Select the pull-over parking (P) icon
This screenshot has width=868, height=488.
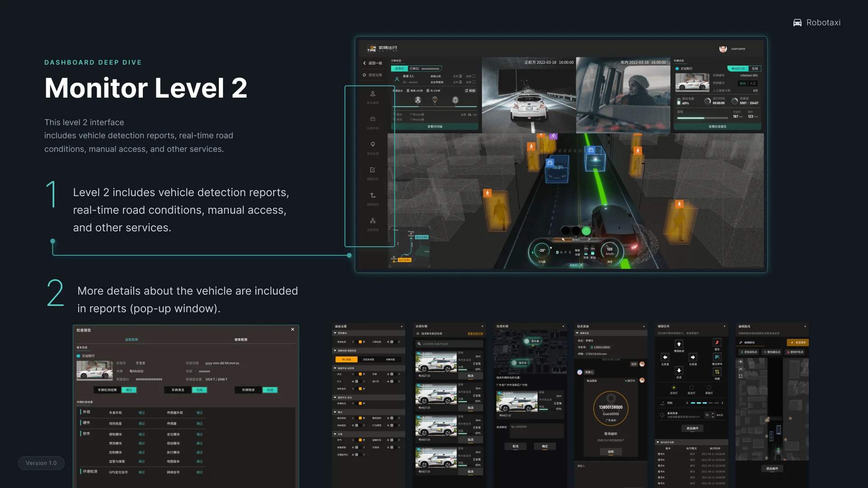click(717, 357)
